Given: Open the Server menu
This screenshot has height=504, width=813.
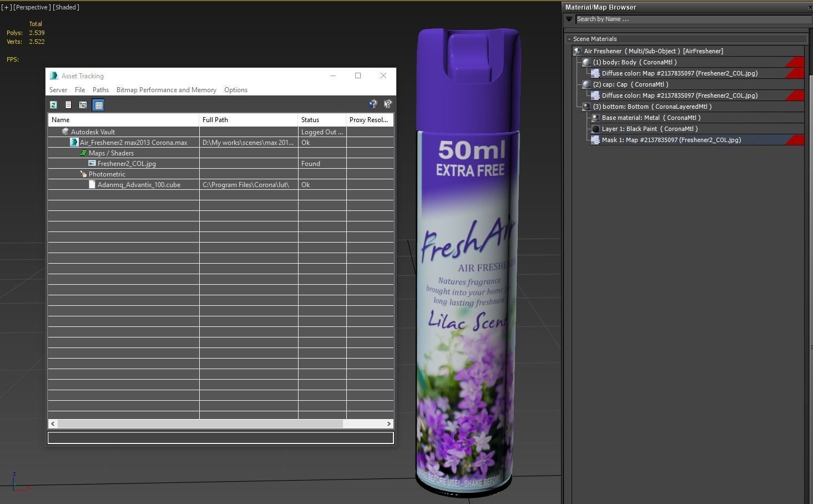Looking at the screenshot, I should pyautogui.click(x=58, y=90).
